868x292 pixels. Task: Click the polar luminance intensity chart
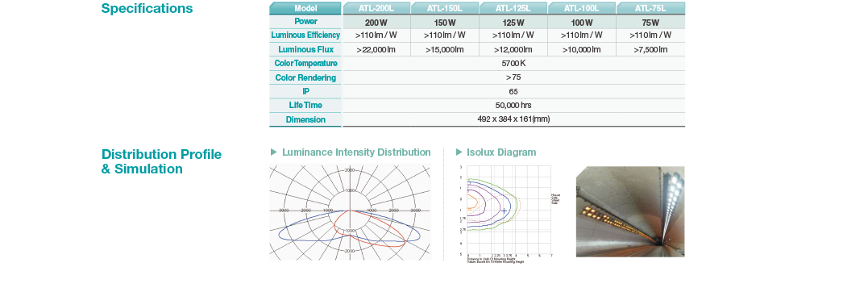350,212
